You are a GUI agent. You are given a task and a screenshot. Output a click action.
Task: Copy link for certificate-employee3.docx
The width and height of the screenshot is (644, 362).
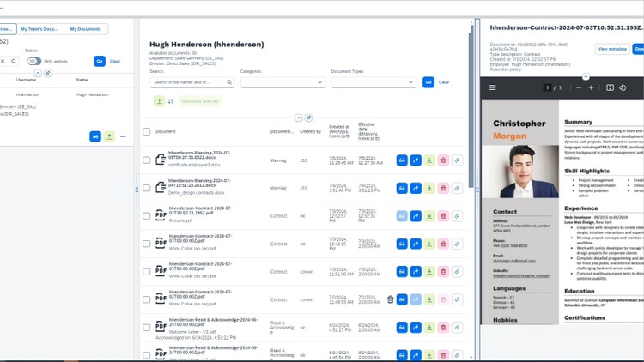(457, 160)
